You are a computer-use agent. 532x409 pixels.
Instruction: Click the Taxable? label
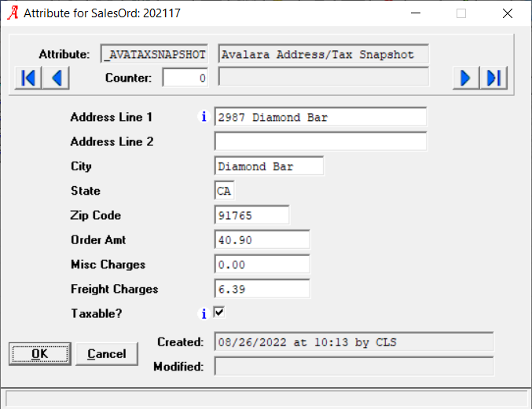point(97,313)
